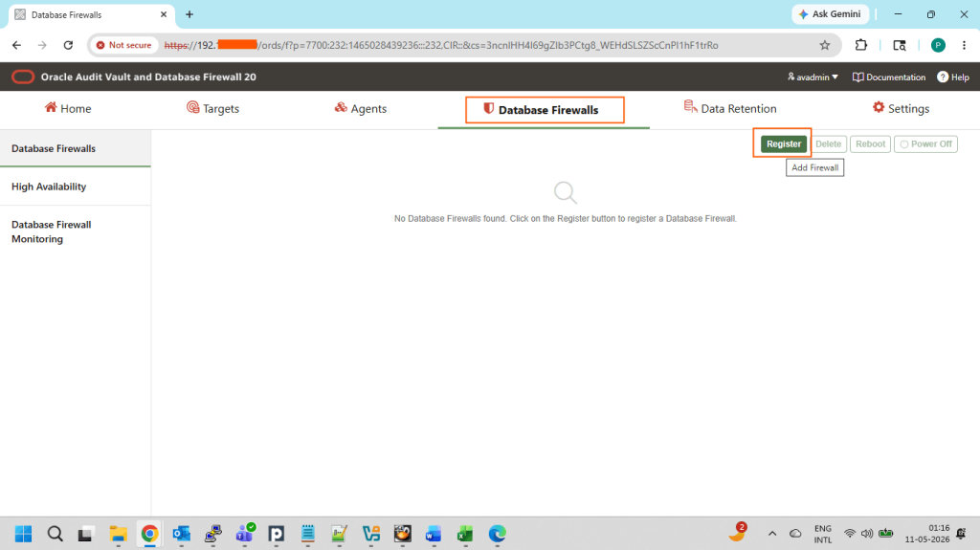Open the Chrome profile avatar
This screenshot has height=550, width=980.
(x=938, y=45)
